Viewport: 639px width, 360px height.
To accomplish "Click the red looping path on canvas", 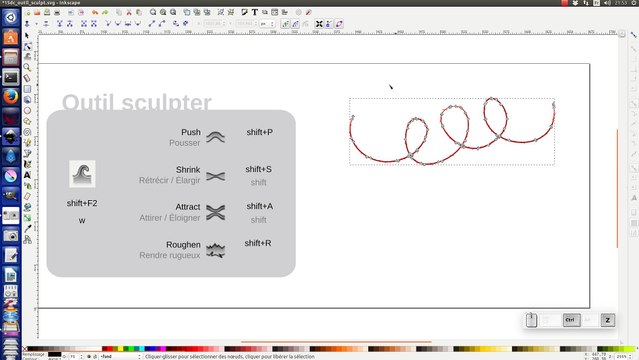I will point(452,131).
